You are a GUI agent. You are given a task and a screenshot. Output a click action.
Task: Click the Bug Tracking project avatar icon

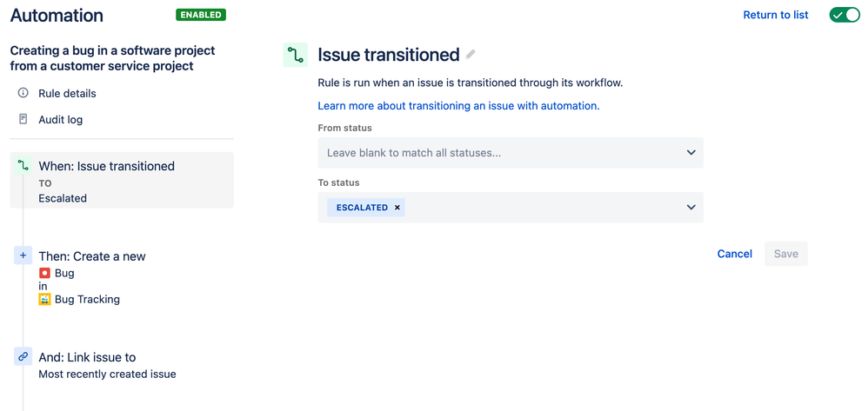click(x=45, y=299)
